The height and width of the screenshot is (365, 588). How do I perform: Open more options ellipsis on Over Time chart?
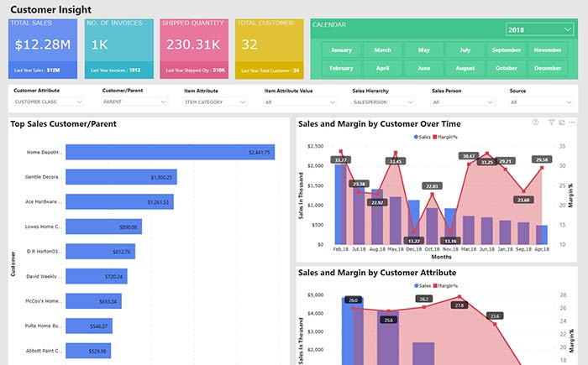[x=572, y=123]
